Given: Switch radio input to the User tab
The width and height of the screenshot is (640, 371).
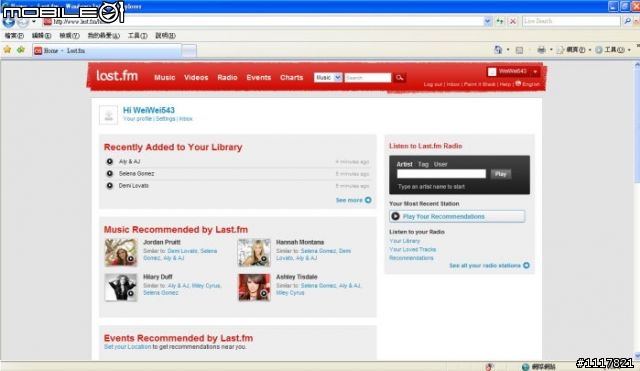Looking at the screenshot, I should tap(440, 164).
